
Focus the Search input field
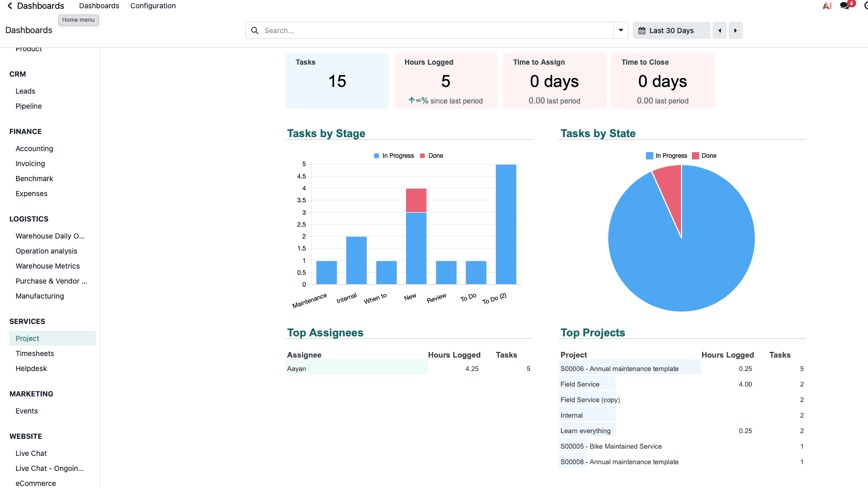437,31
